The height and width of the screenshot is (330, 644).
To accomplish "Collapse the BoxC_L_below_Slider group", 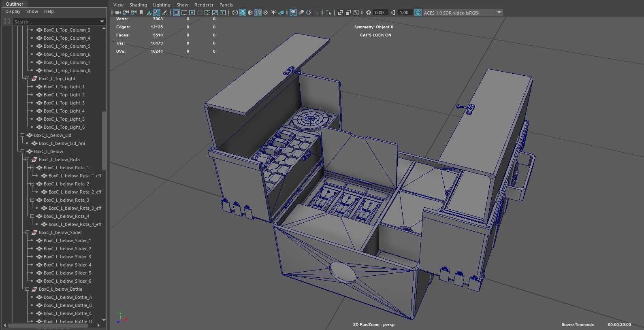I will 27,232.
